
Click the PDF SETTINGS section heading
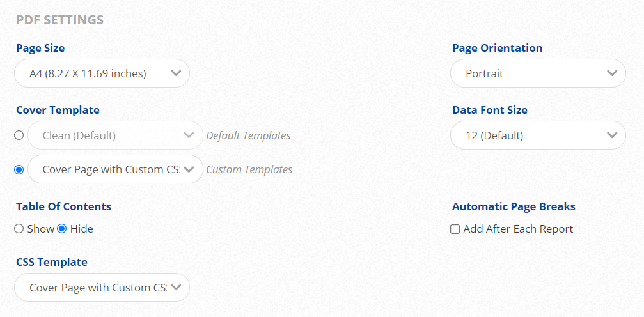tap(59, 20)
